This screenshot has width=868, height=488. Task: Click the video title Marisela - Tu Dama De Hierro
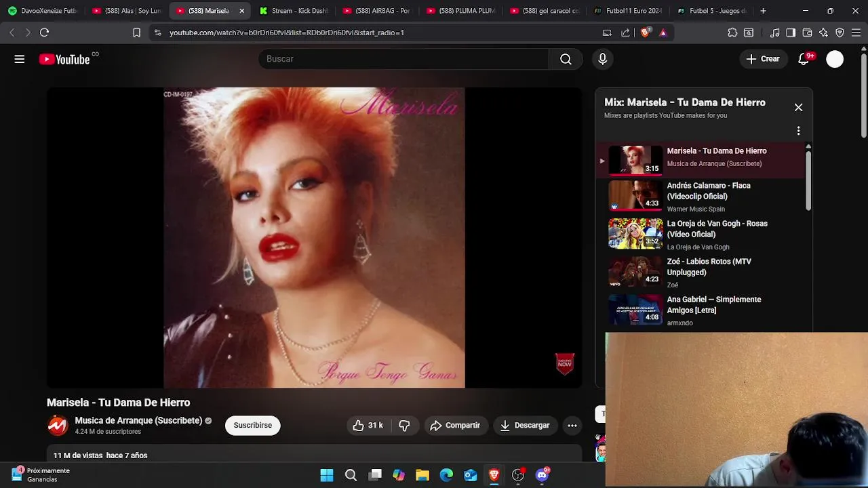click(x=118, y=403)
